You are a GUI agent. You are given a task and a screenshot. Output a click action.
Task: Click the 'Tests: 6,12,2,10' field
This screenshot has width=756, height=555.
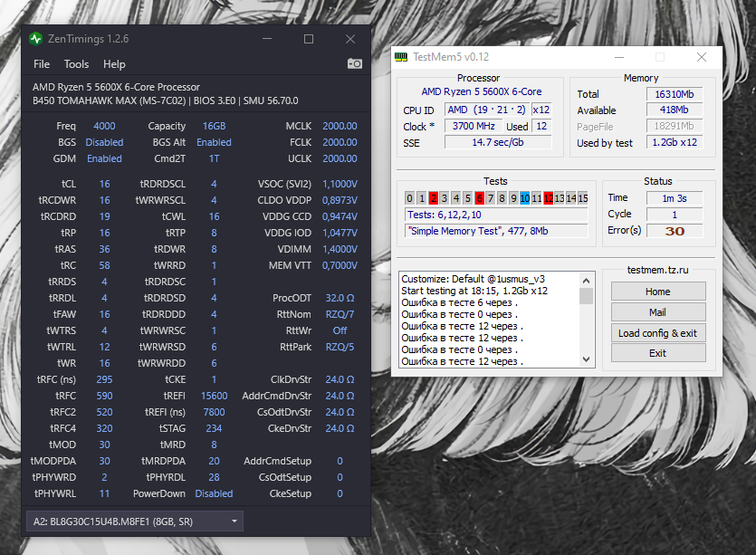coord(497,215)
